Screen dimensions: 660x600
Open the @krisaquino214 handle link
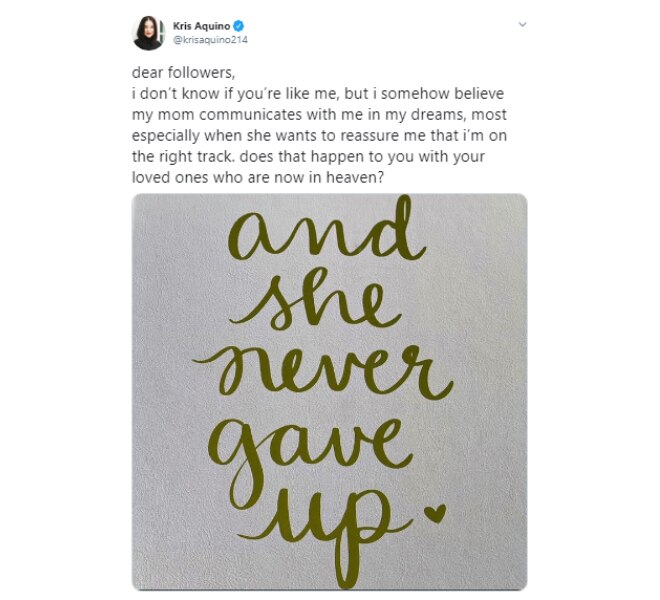(x=210, y=40)
